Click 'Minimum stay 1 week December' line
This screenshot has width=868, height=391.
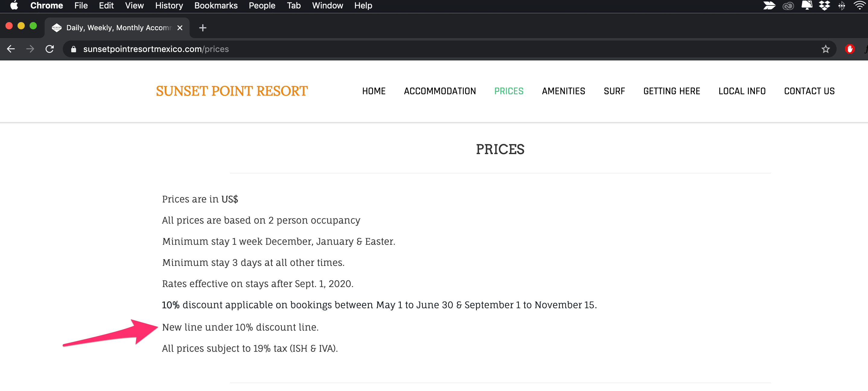coord(279,241)
